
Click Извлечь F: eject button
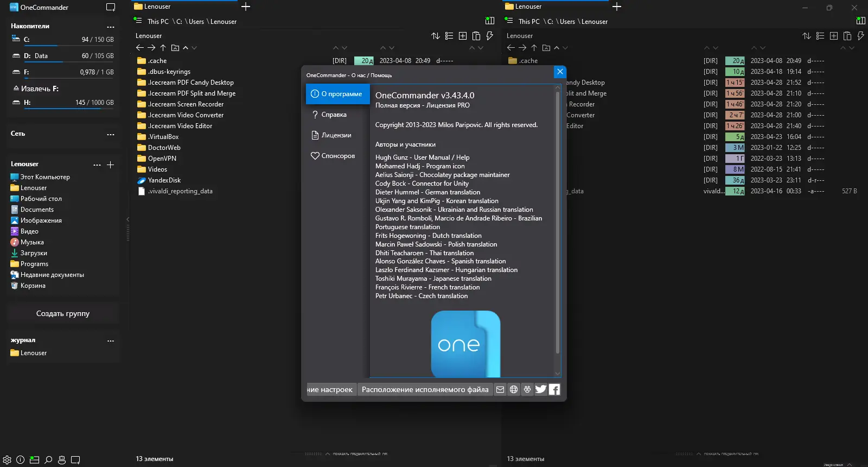(36, 89)
